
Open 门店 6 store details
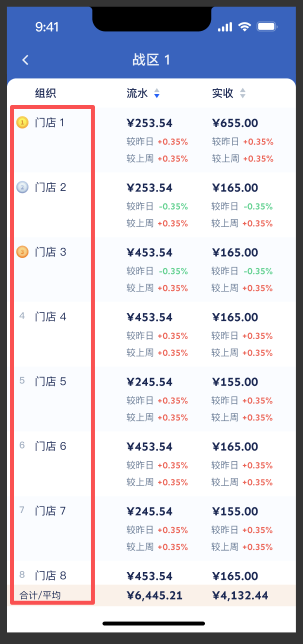(50, 446)
